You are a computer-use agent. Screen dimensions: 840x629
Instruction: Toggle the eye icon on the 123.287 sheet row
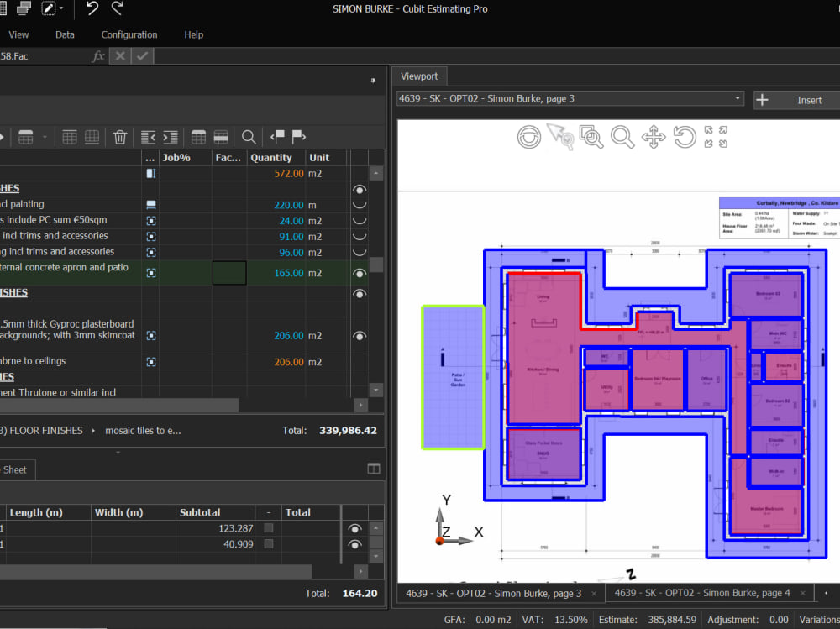point(354,529)
